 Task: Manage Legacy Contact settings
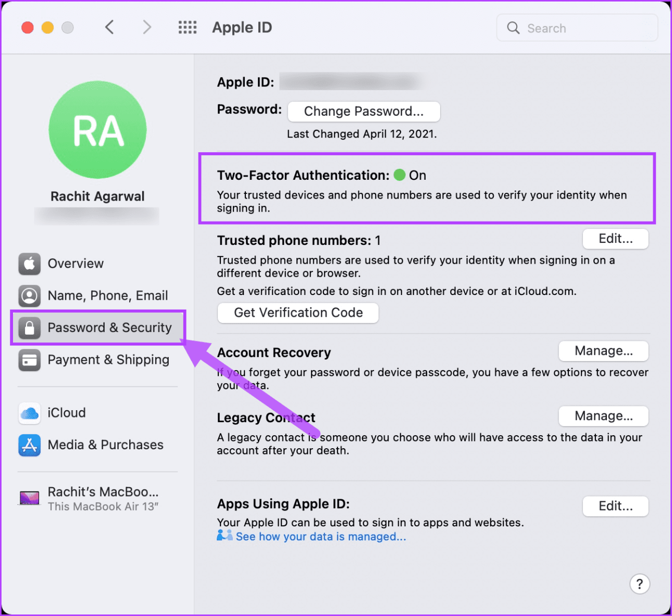point(603,416)
